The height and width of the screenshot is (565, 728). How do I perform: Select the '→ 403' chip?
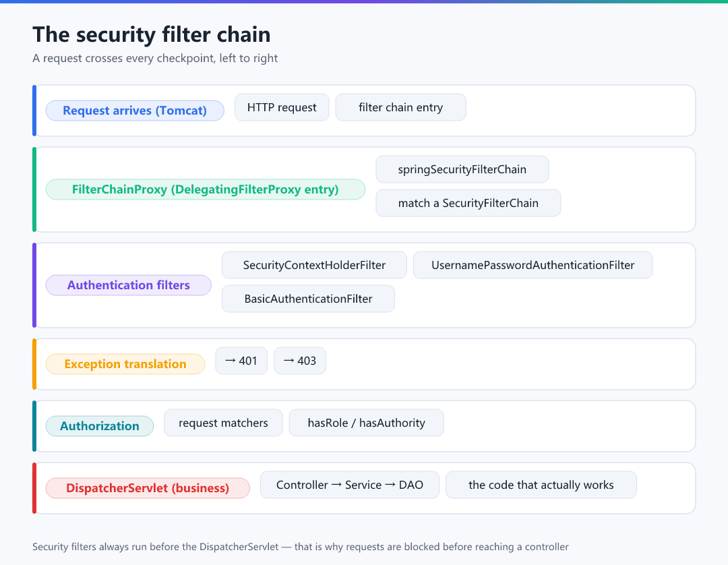point(300,361)
